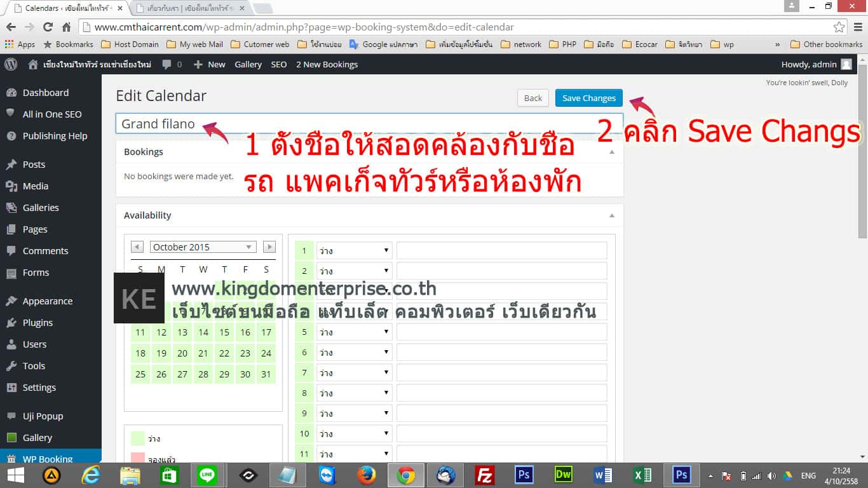868x488 pixels.
Task: Click Chrome's reload page button
Action: point(48,27)
